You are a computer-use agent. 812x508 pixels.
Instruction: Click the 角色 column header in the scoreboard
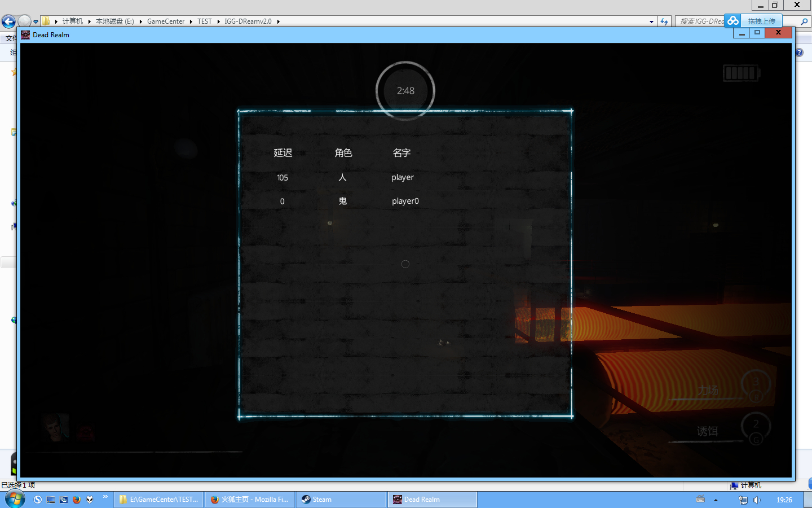point(343,153)
